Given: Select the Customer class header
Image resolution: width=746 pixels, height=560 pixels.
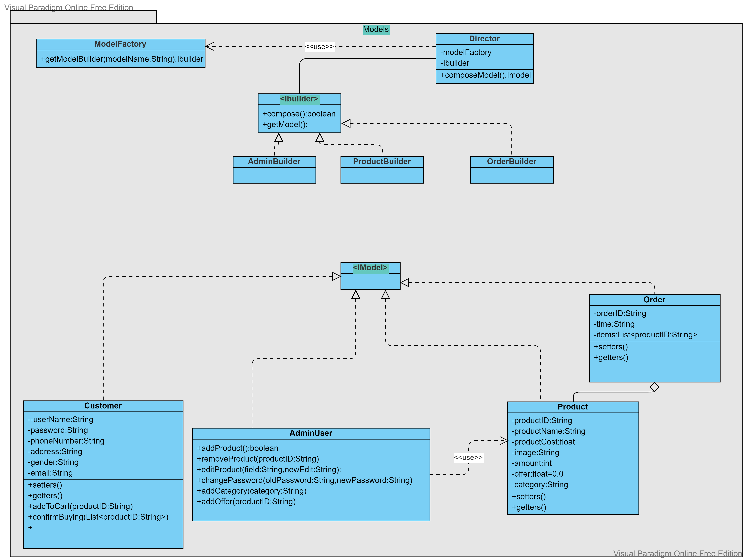Looking at the screenshot, I should coord(103,406).
